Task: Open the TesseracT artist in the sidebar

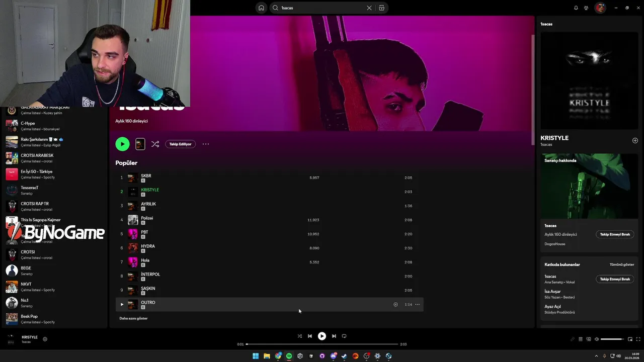Action: tap(54, 190)
